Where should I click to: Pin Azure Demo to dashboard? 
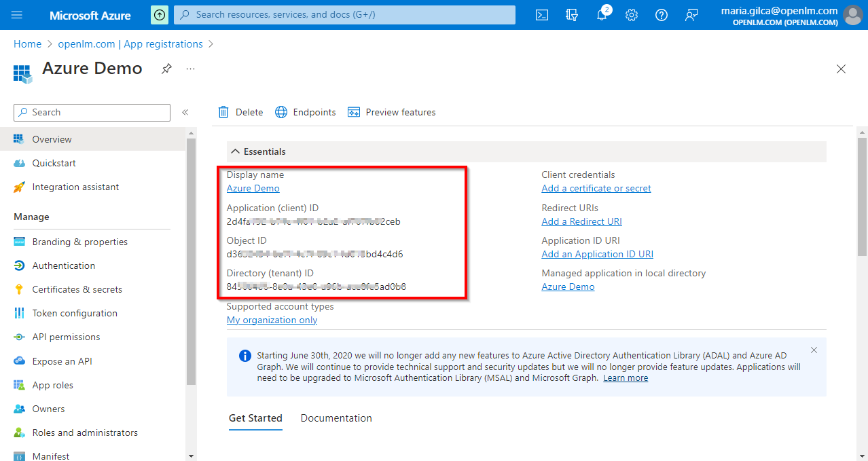(x=166, y=69)
